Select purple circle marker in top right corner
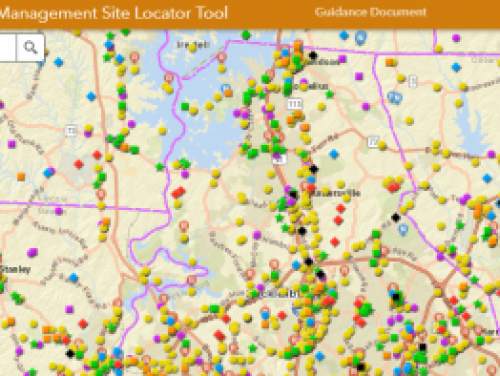500x376 pixels. (456, 38)
